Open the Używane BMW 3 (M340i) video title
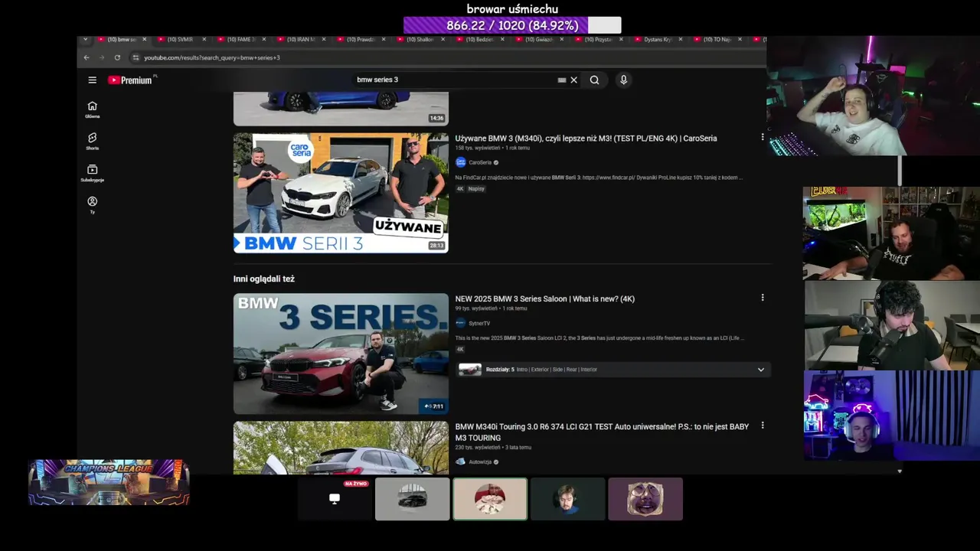This screenshot has height=551, width=980. 586,139
